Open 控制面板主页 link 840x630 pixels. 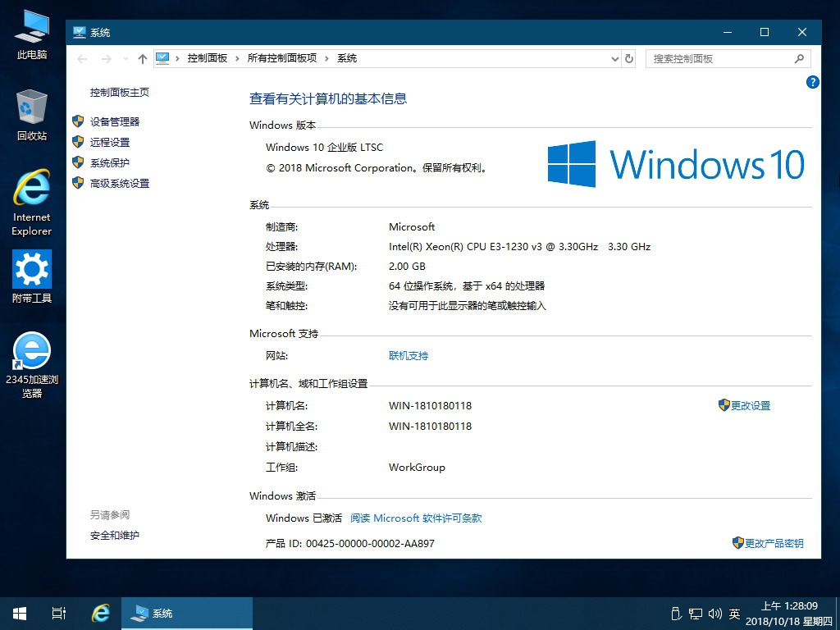coord(120,92)
